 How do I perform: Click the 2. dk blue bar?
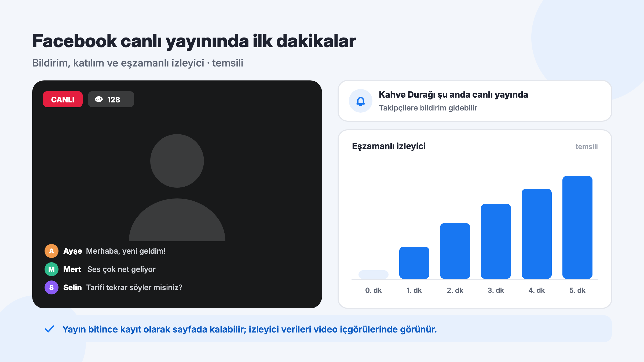(x=455, y=251)
